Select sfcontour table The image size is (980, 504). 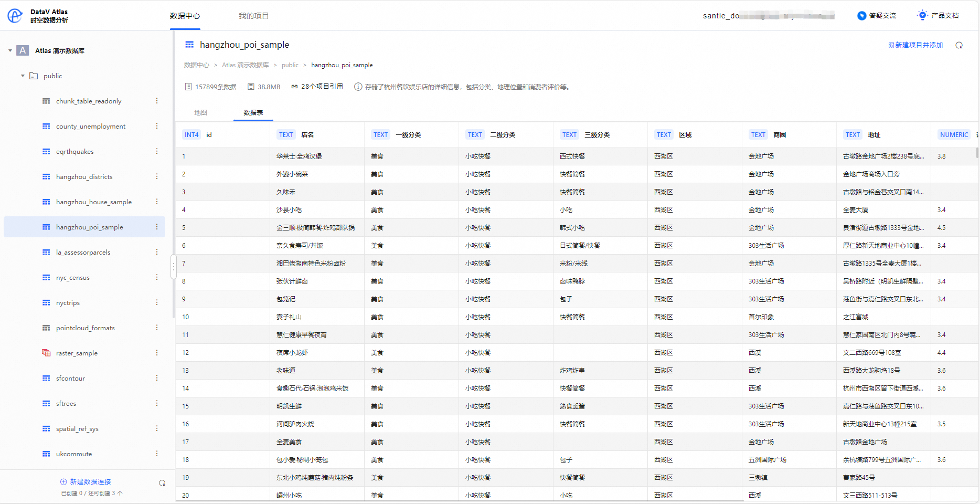70,378
